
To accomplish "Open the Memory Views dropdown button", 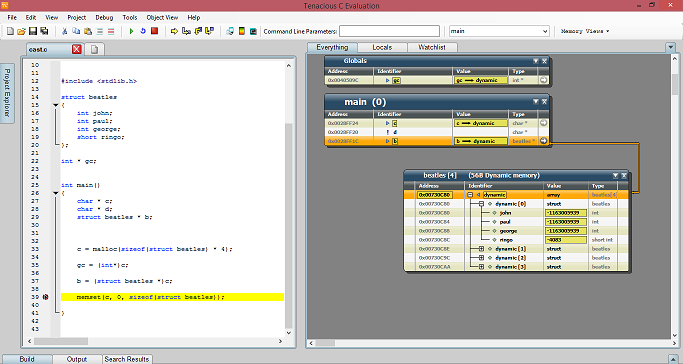I will click(x=585, y=31).
